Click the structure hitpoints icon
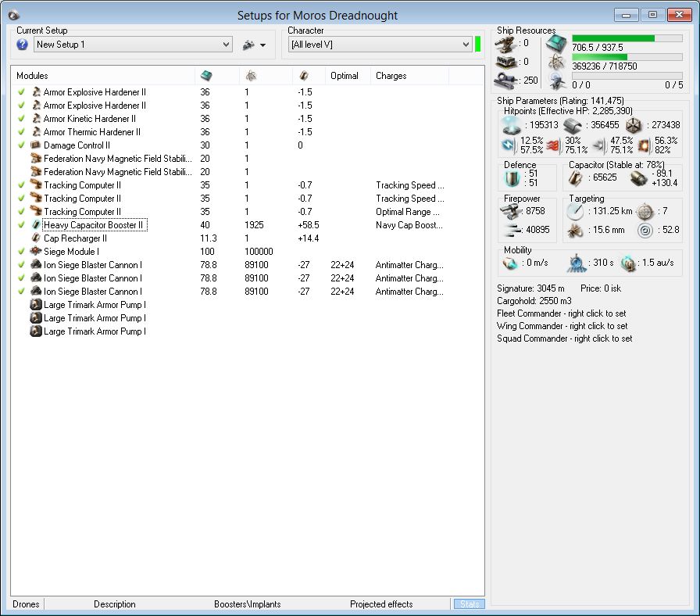Image resolution: width=700 pixels, height=616 pixels. pyautogui.click(x=634, y=125)
